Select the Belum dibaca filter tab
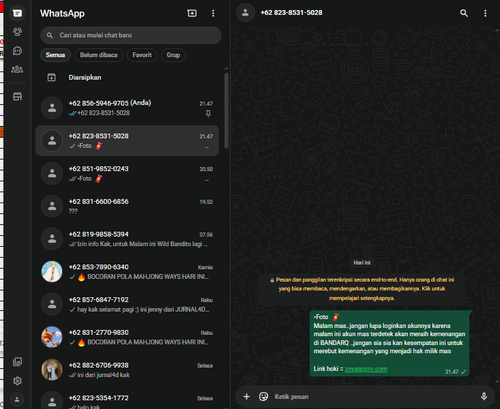 99,55
